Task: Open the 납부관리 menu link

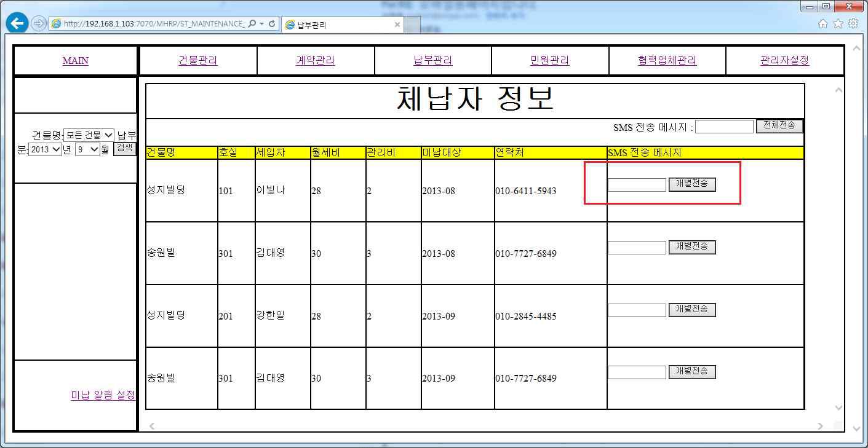Action: click(432, 60)
